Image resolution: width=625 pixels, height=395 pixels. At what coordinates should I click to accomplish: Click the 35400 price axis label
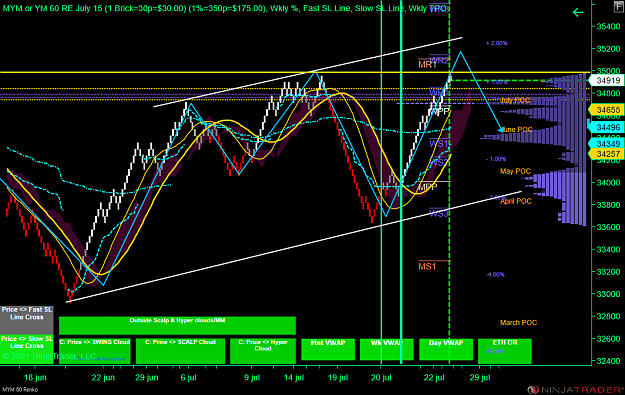(x=608, y=27)
